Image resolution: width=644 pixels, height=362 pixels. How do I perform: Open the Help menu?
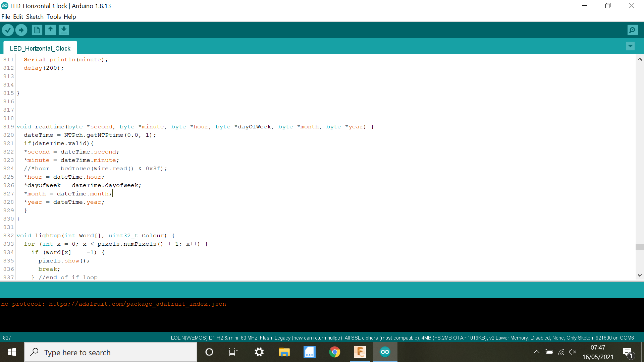click(x=69, y=17)
